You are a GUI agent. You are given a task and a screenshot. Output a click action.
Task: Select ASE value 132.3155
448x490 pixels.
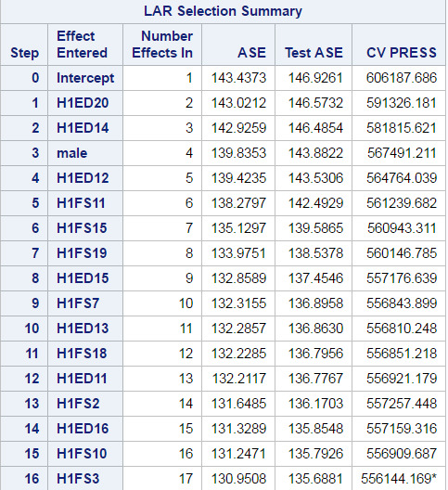238,303
